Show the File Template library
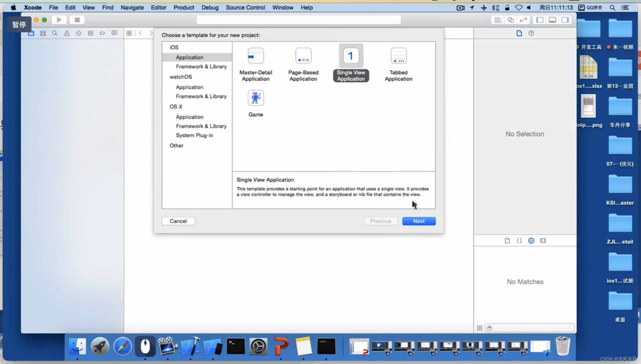Screen dimensions: 641x364 (x=507, y=240)
